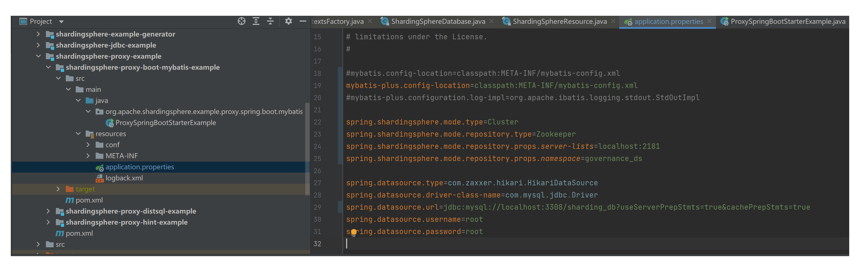Click the Hide Project panel icon

pos(303,21)
